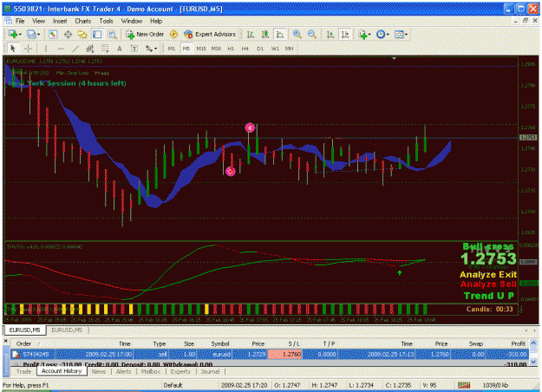This screenshot has height=392, width=542.
Task: Open the Tools menu
Action: pyautogui.click(x=106, y=21)
